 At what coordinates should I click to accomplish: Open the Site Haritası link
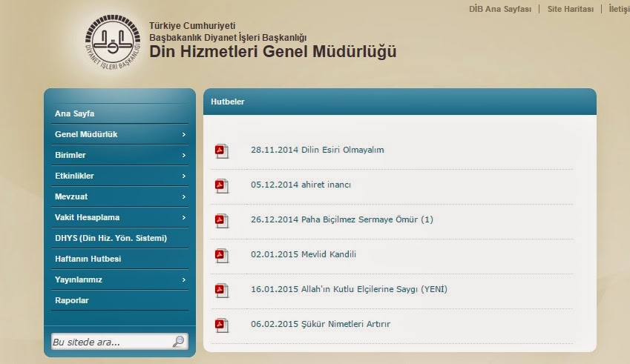(570, 9)
